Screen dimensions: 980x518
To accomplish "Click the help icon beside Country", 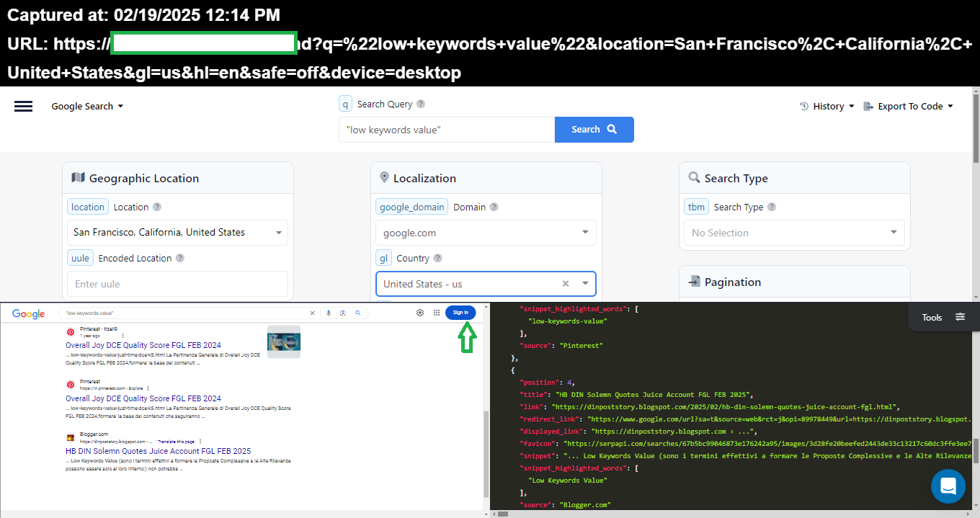I will (x=437, y=258).
